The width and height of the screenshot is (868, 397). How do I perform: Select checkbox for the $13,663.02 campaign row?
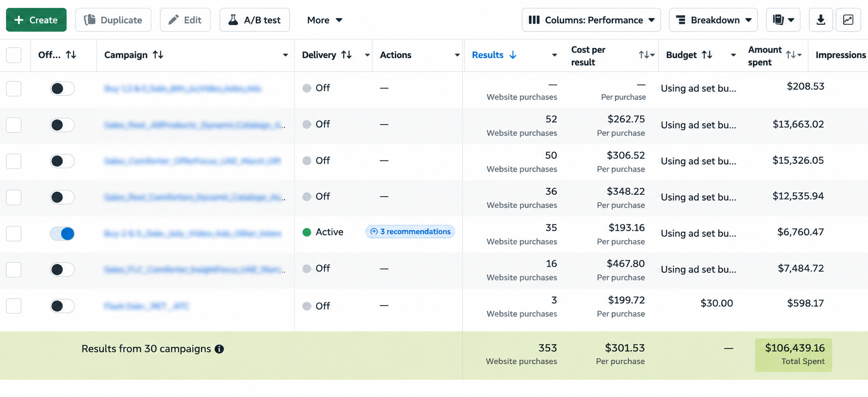click(14, 125)
